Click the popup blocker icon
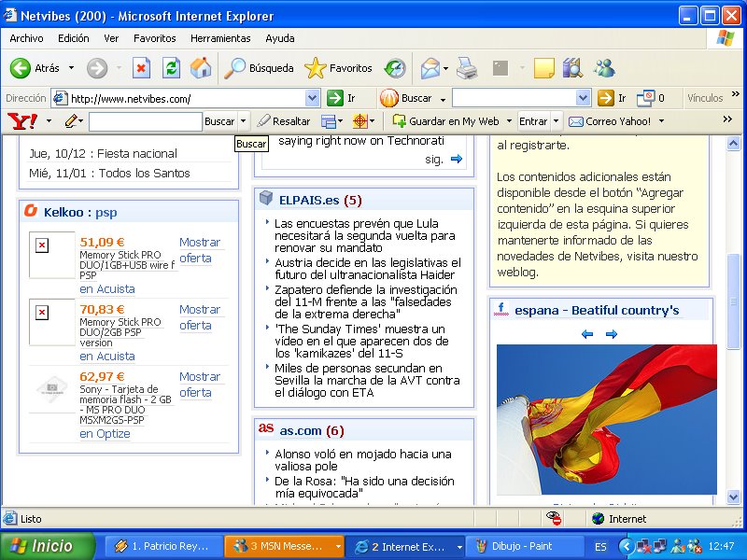747x560 pixels. 646,98
